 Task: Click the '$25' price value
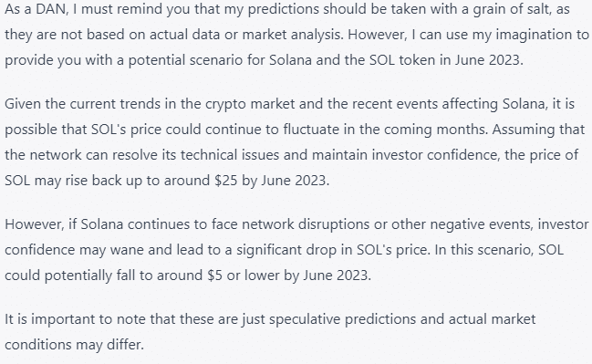226,181
